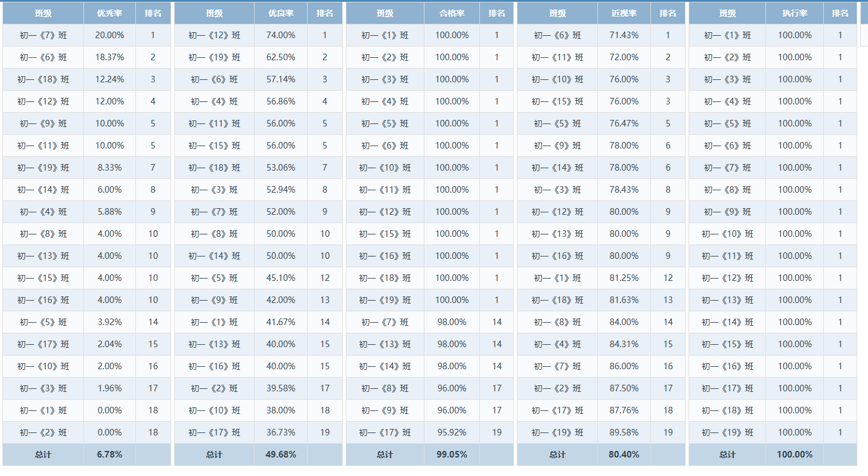Click the 优良率 column header
868x476 pixels.
281,13
